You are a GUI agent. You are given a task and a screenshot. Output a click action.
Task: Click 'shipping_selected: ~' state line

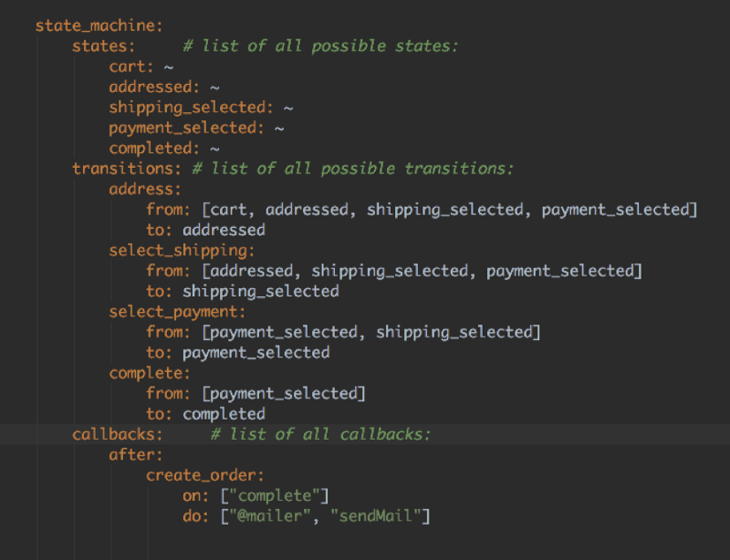tap(201, 108)
